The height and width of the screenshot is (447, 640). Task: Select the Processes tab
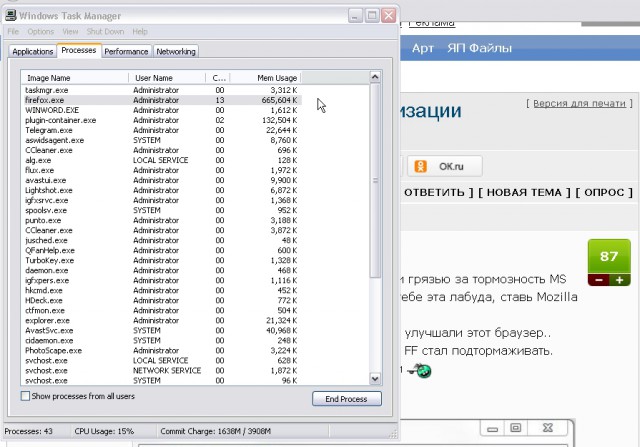(x=79, y=50)
